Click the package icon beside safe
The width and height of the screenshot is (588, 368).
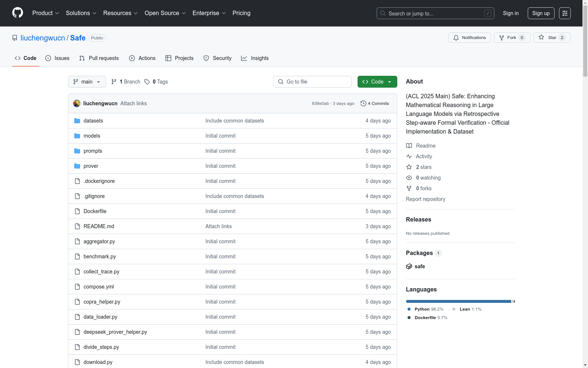click(x=409, y=266)
